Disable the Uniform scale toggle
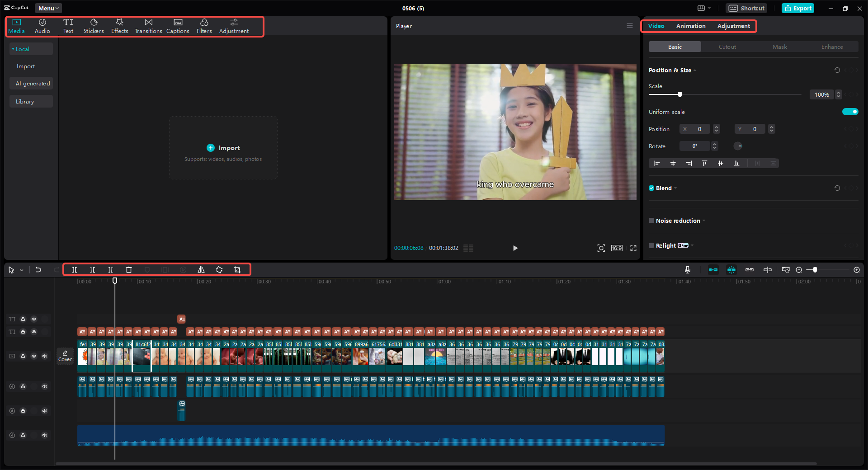 (850, 112)
